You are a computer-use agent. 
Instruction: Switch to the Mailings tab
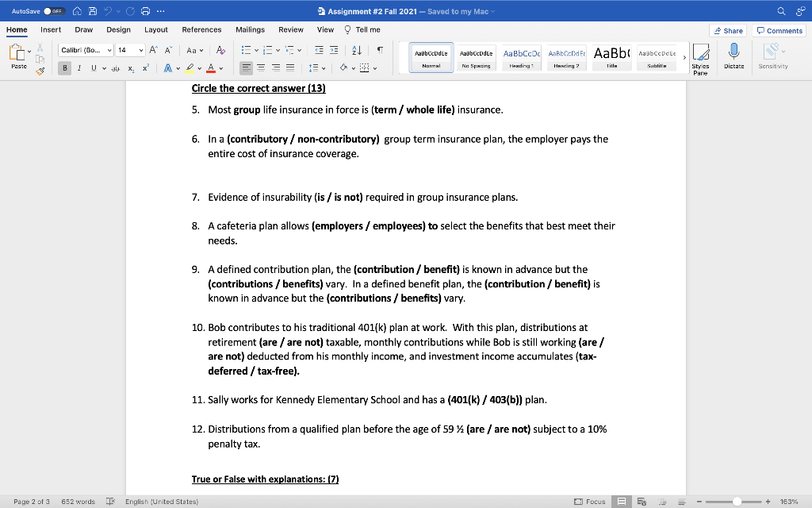point(250,29)
